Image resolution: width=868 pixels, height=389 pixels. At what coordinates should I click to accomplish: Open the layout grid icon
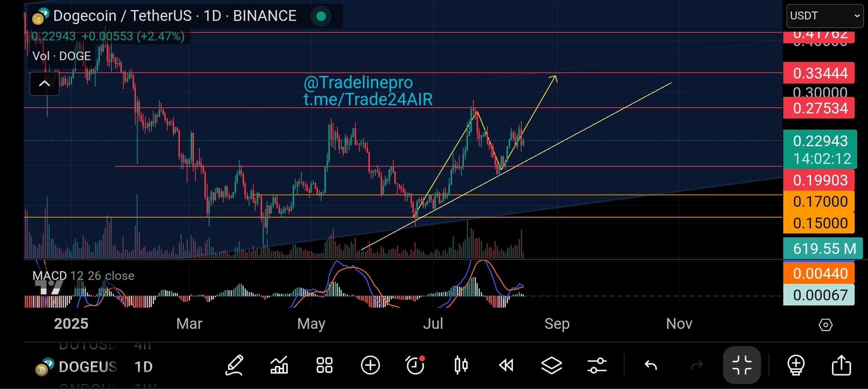325,365
